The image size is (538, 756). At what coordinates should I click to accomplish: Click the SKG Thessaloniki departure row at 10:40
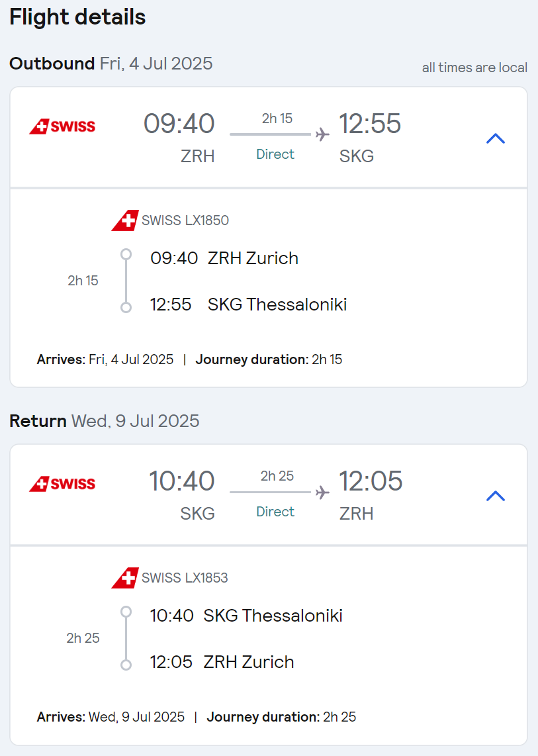(246, 616)
